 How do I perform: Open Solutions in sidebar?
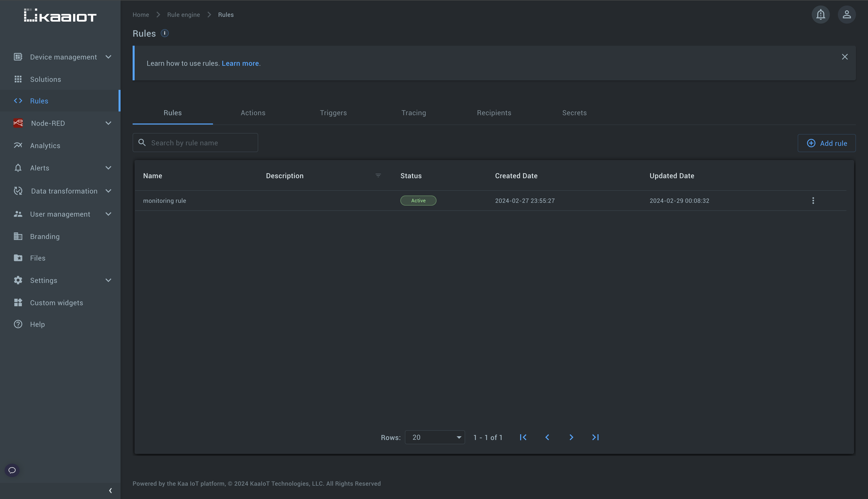[x=60, y=79]
